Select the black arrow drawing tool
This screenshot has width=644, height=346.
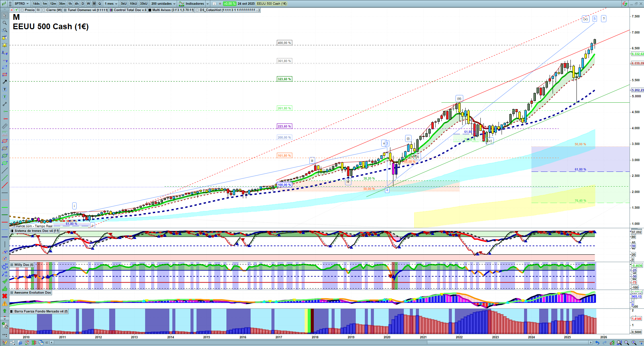[5, 82]
